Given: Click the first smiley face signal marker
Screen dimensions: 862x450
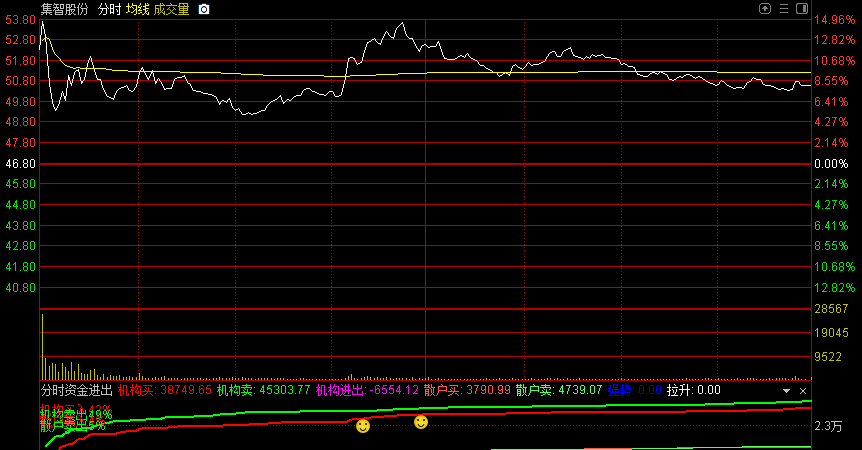Looking at the screenshot, I should [x=363, y=427].
